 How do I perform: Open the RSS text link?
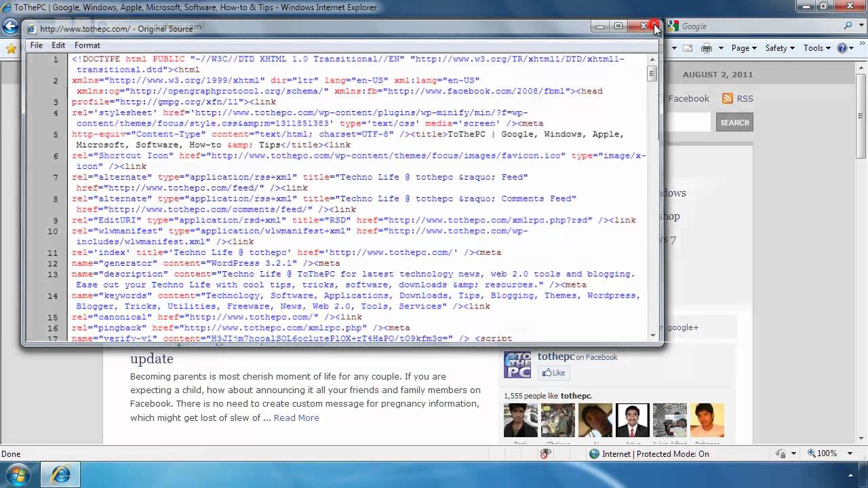(745, 98)
